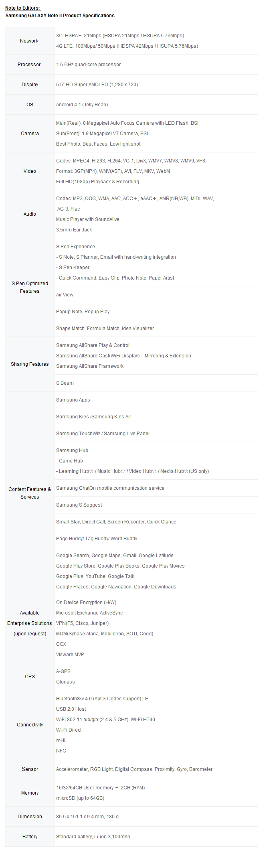
Task: Click the Samsung GALAXY Note II Product Specifications title
Action: pyautogui.click(x=60, y=16)
